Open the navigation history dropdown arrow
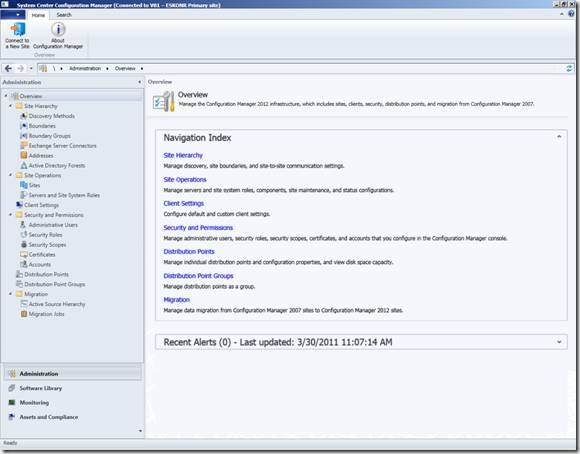This screenshot has height=454, width=580. tap(31, 68)
